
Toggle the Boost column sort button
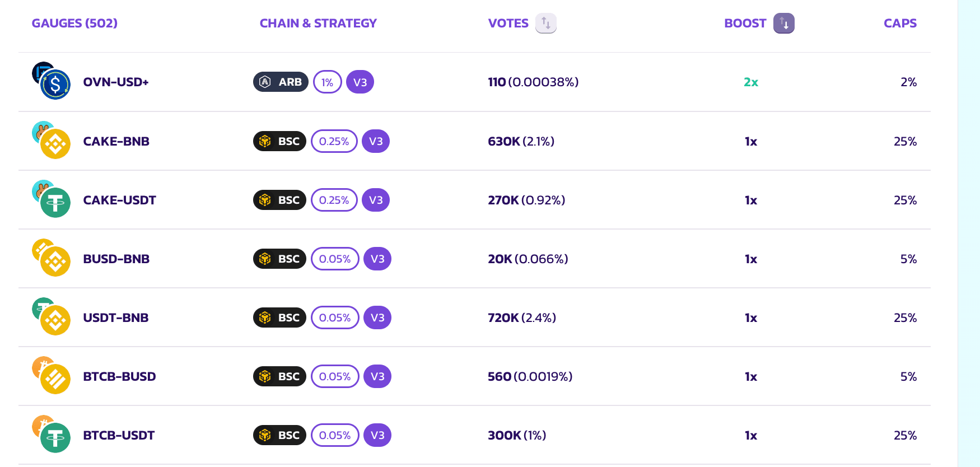coord(783,24)
